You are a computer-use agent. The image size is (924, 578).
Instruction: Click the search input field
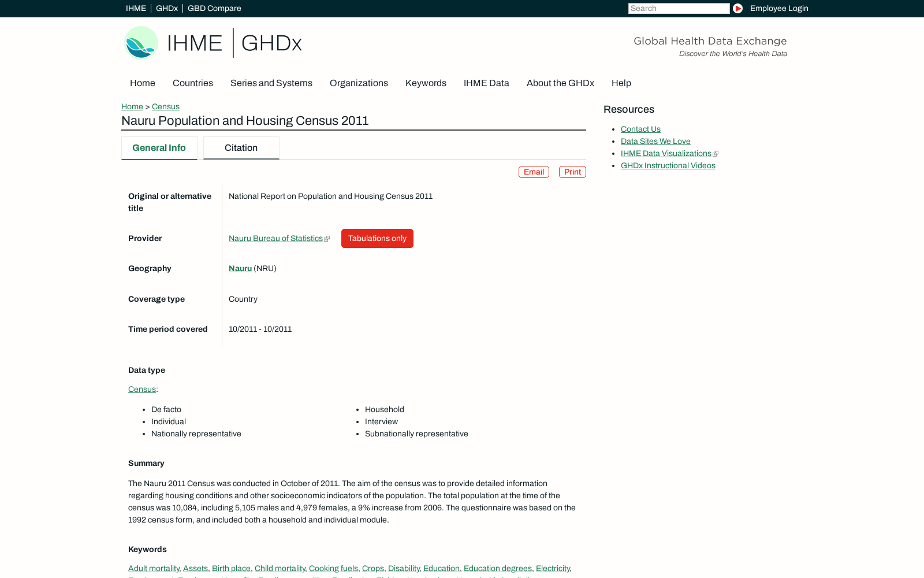(x=679, y=8)
